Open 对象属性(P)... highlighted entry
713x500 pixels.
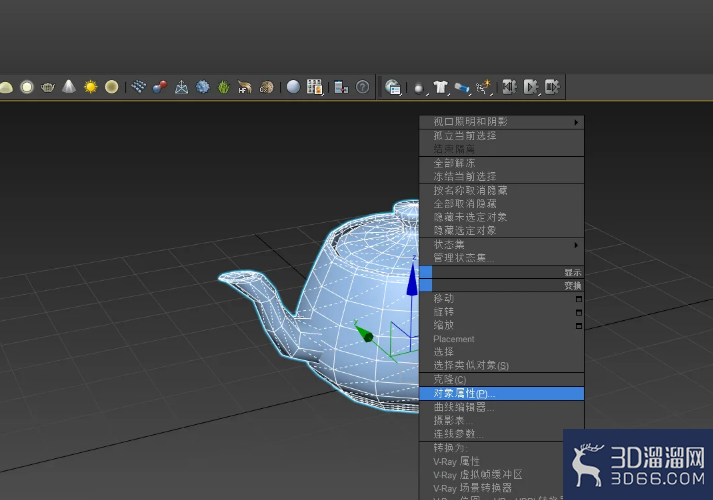coord(502,394)
